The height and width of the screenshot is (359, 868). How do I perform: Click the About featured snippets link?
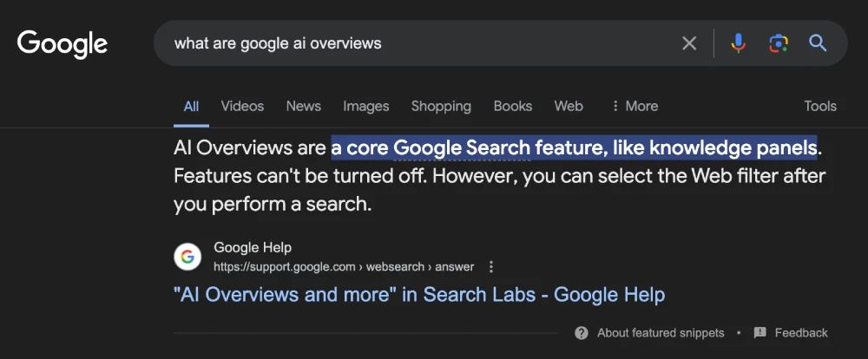pyautogui.click(x=661, y=333)
